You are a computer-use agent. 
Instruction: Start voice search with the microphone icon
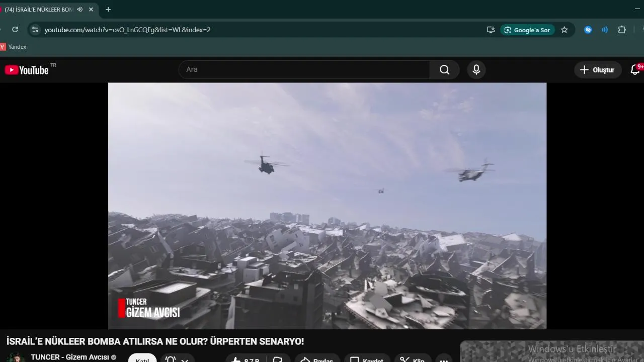pyautogui.click(x=476, y=70)
